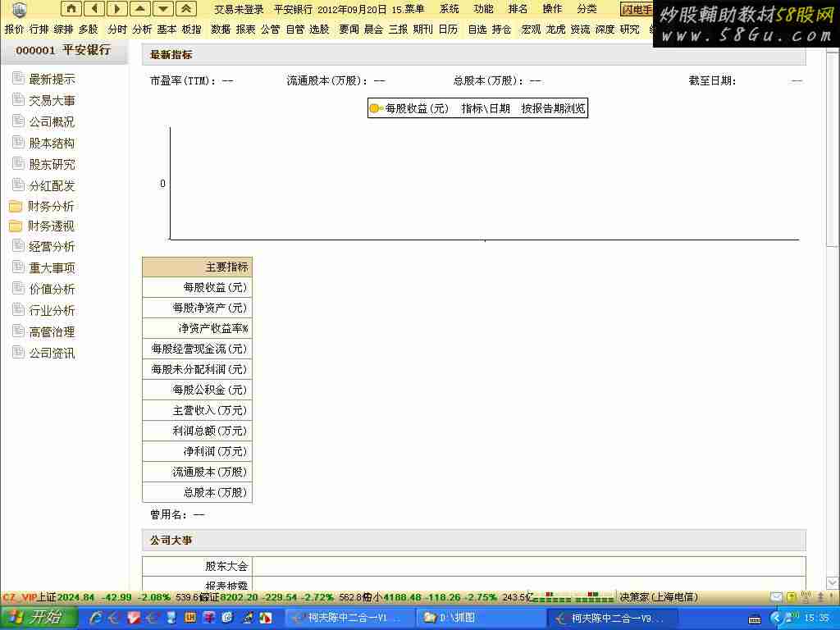Open the 交易大事 page icon

tap(18, 99)
